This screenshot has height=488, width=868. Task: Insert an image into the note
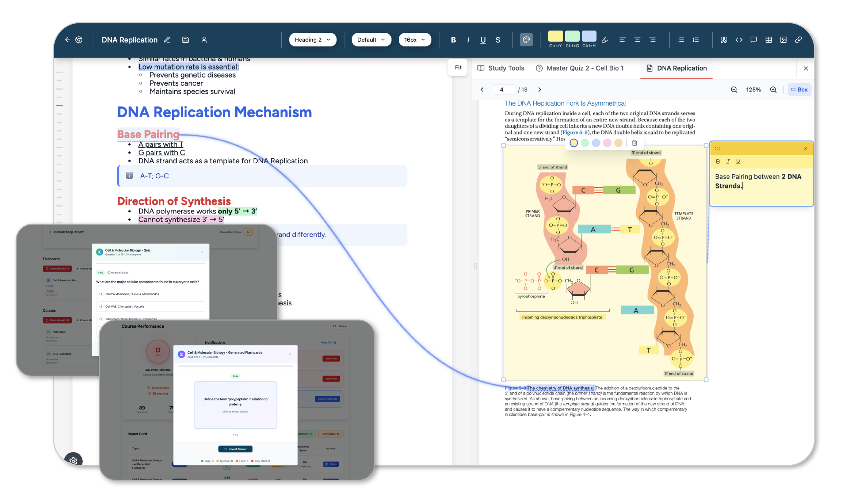pyautogui.click(x=783, y=40)
